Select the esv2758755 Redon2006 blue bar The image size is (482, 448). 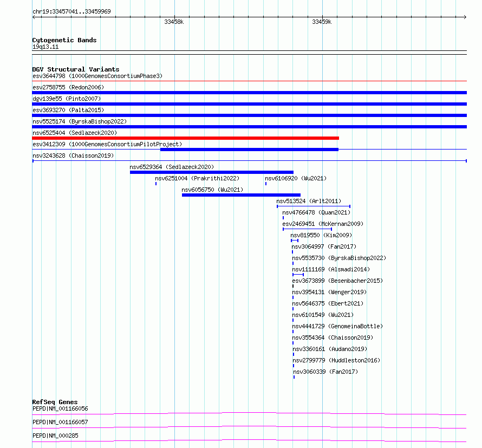click(x=249, y=93)
